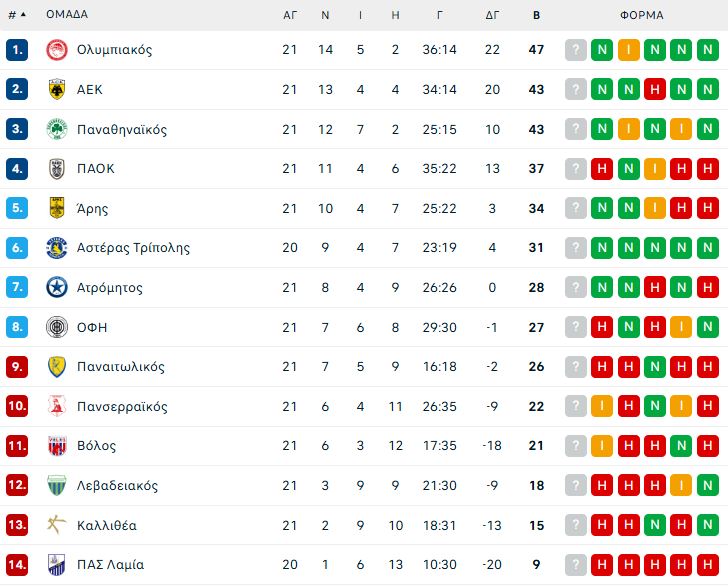Open the Αστέρας Τρίπολης team link
This screenshot has height=586, width=728.
point(133,248)
